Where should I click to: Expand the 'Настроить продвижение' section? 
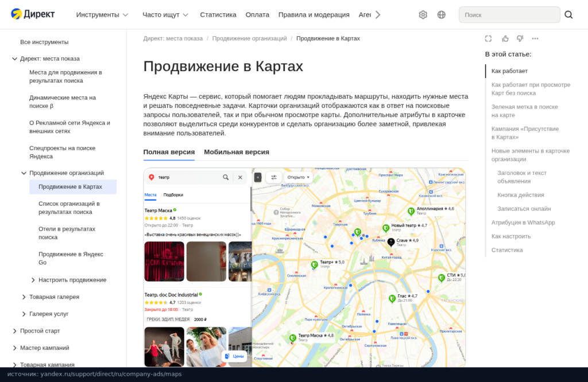coord(33,280)
